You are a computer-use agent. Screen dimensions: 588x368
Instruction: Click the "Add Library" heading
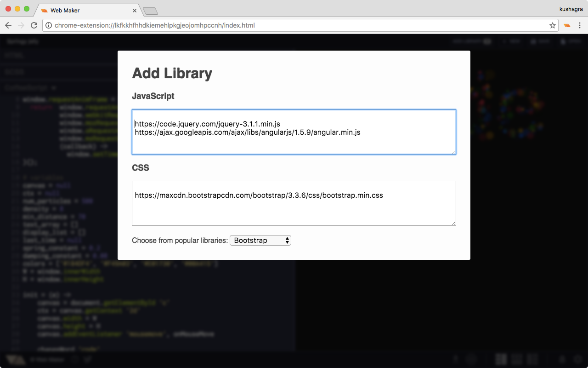[x=172, y=73]
